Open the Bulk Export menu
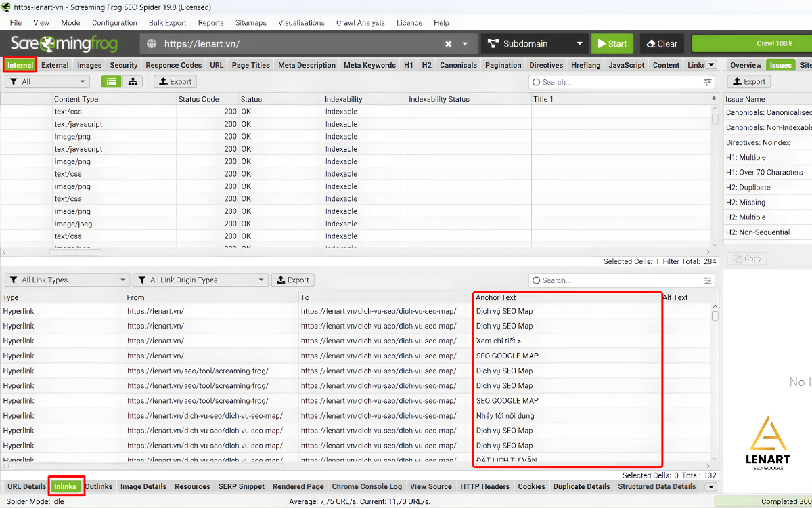 [x=167, y=22]
